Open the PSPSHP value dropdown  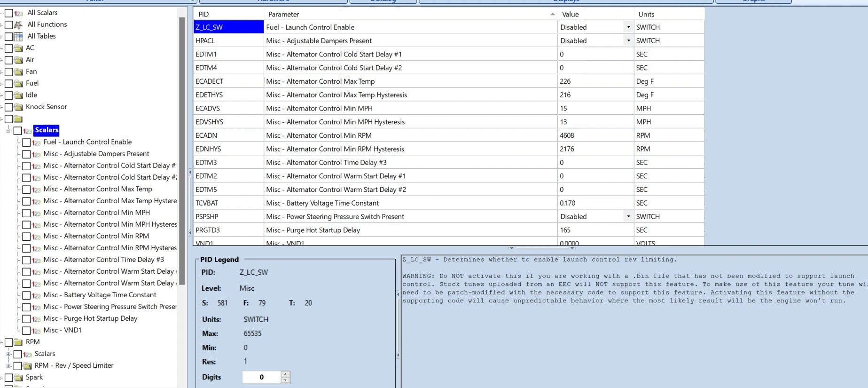[x=628, y=216]
